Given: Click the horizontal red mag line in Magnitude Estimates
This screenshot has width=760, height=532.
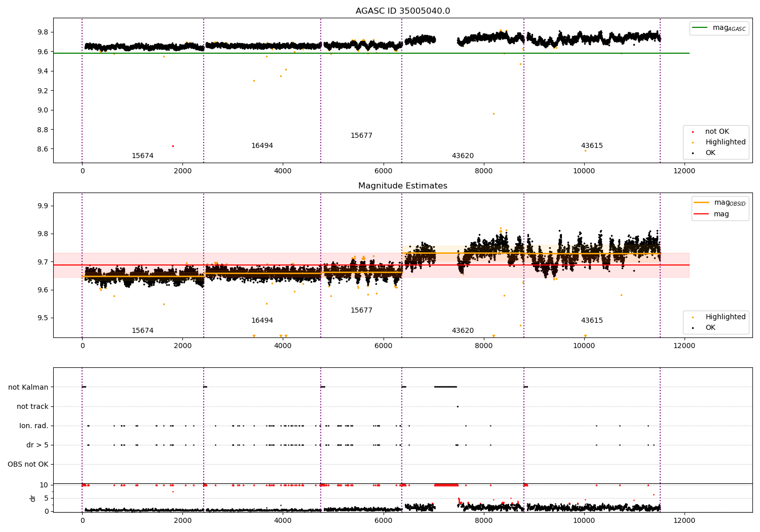Looking at the screenshot, I should 371,265.
